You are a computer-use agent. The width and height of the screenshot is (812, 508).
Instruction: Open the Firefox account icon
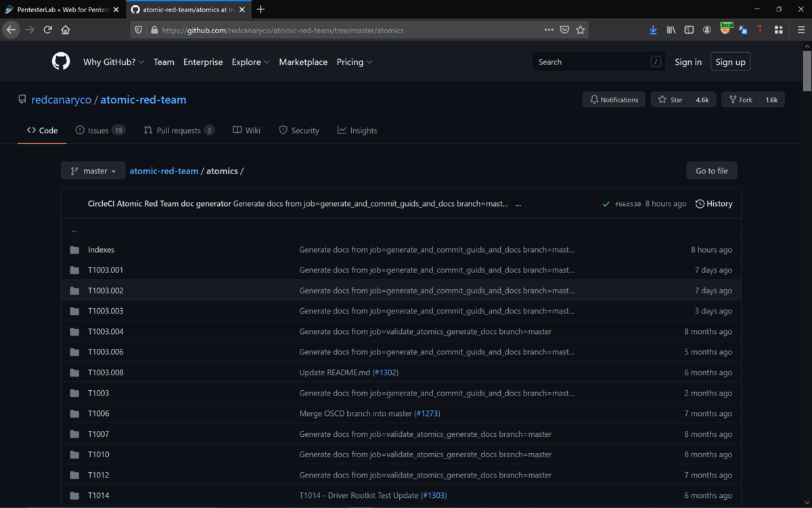click(x=707, y=30)
